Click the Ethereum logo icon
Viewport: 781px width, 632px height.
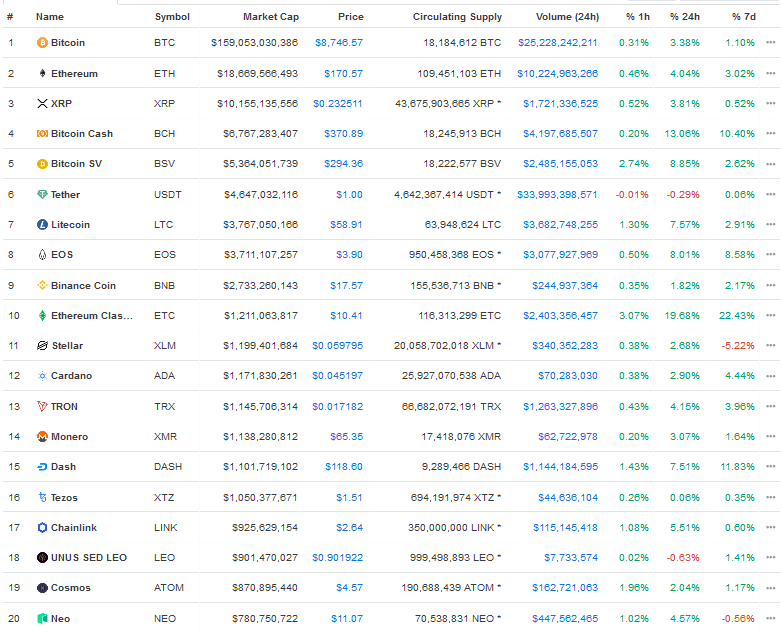[x=42, y=73]
